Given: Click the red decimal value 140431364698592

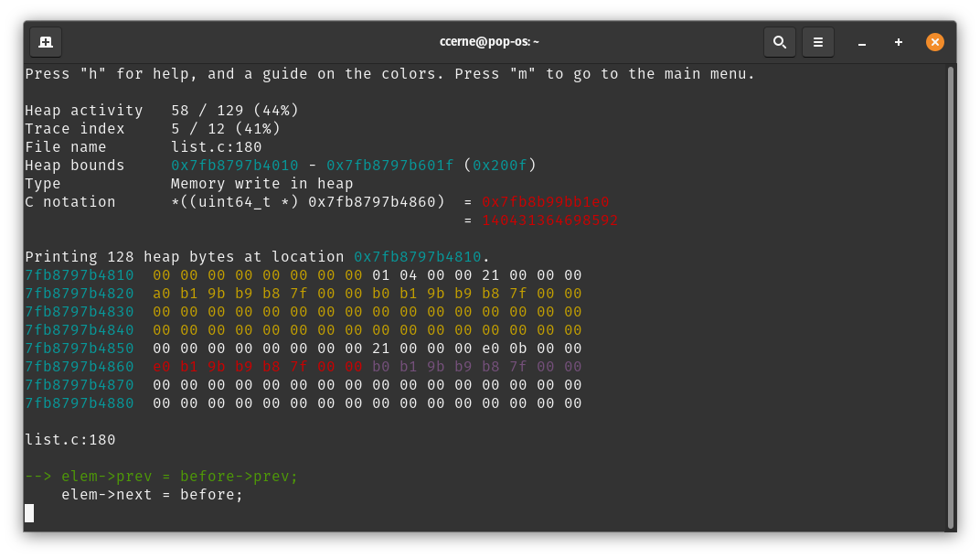Looking at the screenshot, I should [x=549, y=220].
